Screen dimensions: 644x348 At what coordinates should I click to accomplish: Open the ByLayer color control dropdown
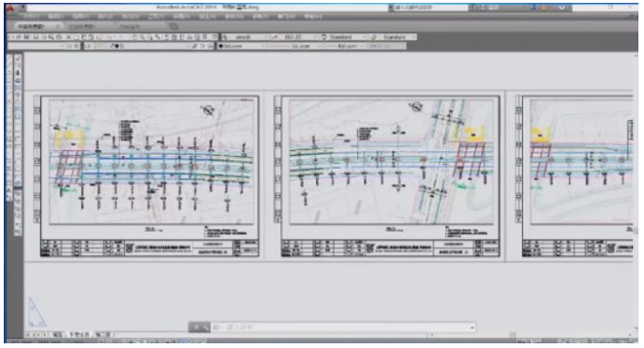pos(243,46)
